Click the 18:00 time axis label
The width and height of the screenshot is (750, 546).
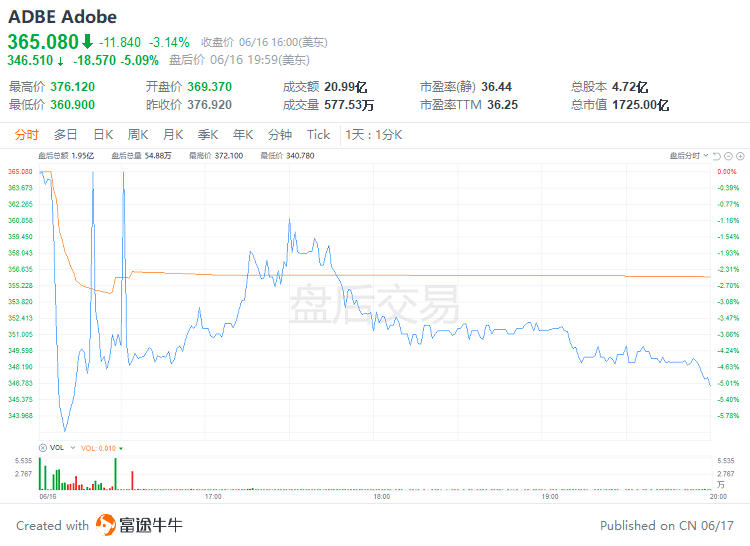point(382,497)
